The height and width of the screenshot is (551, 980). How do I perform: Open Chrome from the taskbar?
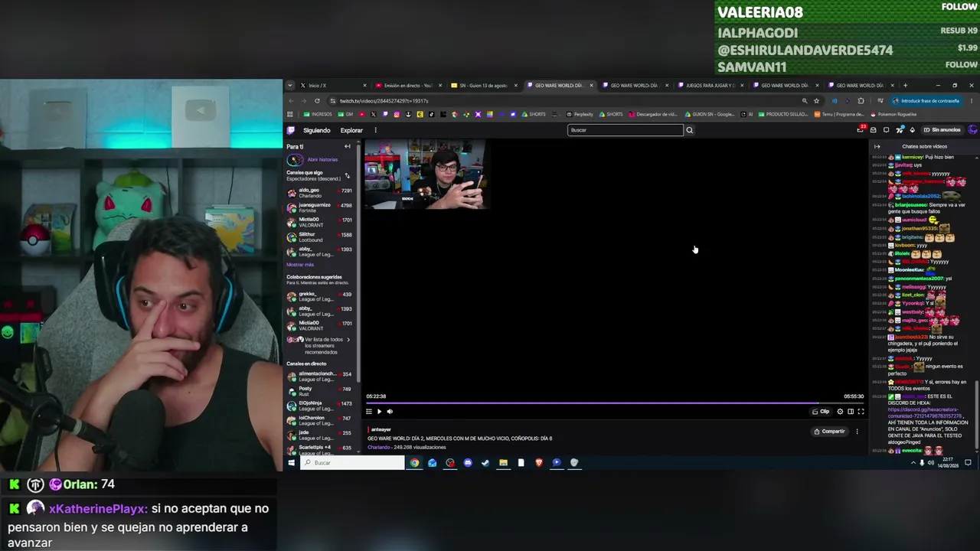tap(414, 463)
